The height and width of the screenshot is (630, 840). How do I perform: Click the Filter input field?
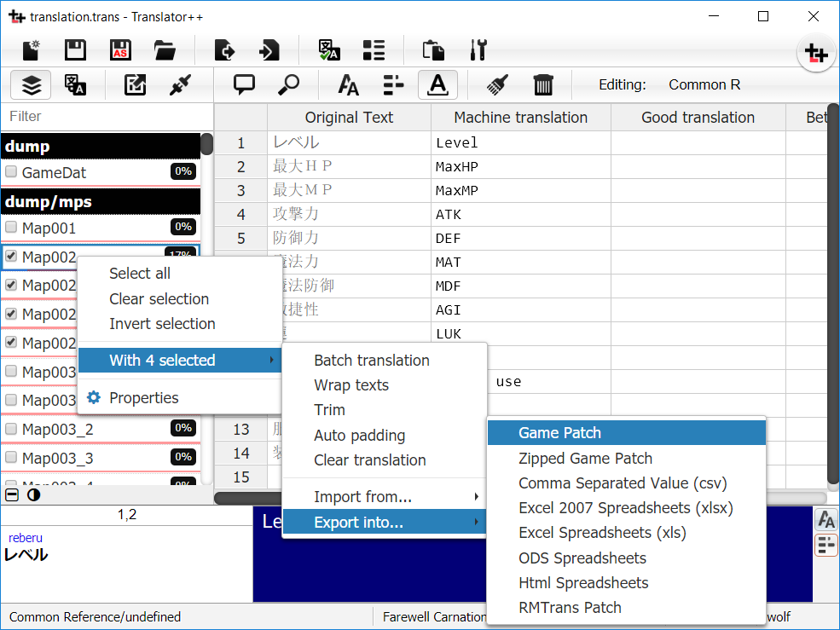[x=107, y=116]
